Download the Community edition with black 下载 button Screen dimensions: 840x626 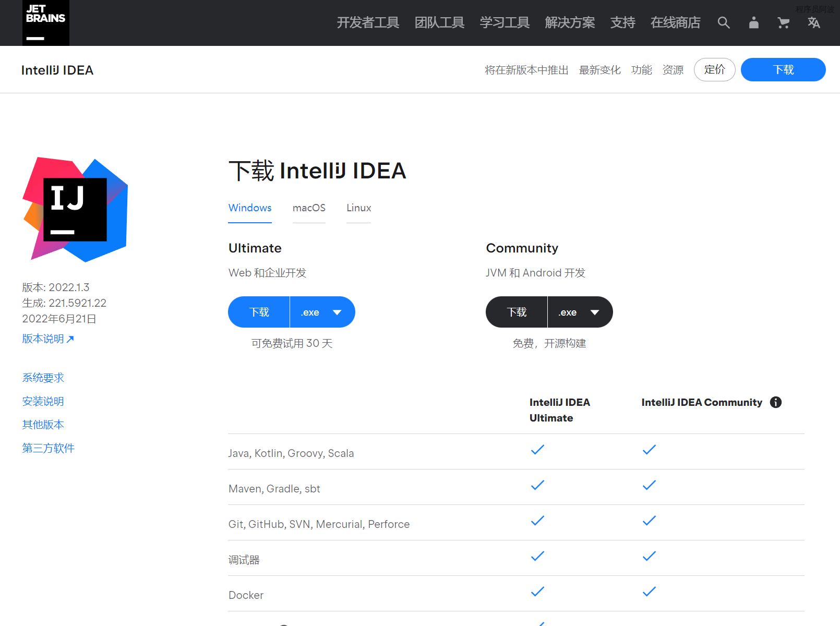tap(517, 312)
